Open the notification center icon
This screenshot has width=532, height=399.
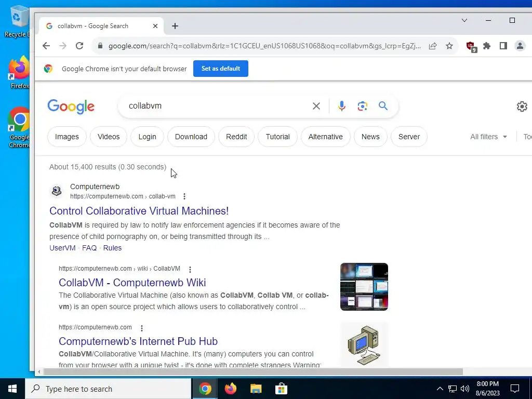tap(515, 389)
